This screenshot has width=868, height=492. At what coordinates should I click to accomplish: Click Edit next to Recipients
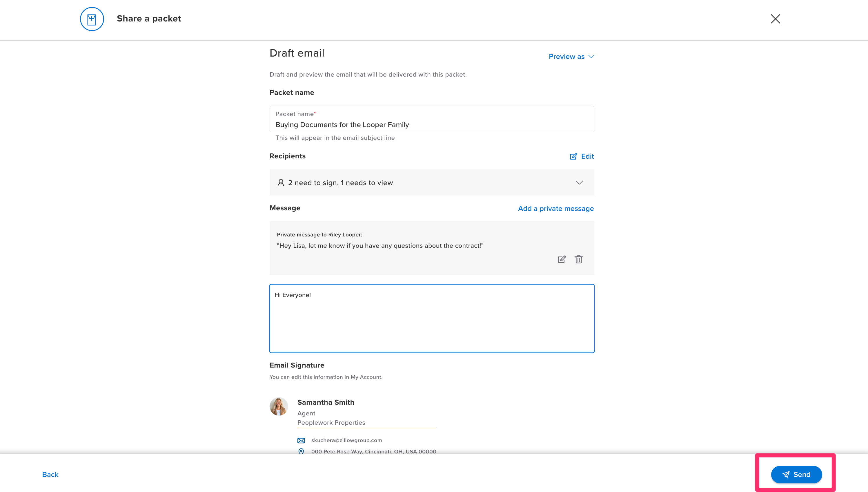pos(587,156)
